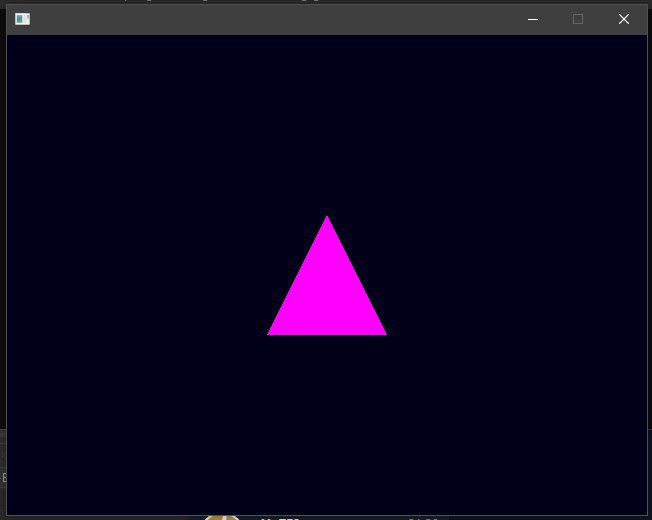
Task: Minimize the triangle render window
Action: [x=533, y=19]
